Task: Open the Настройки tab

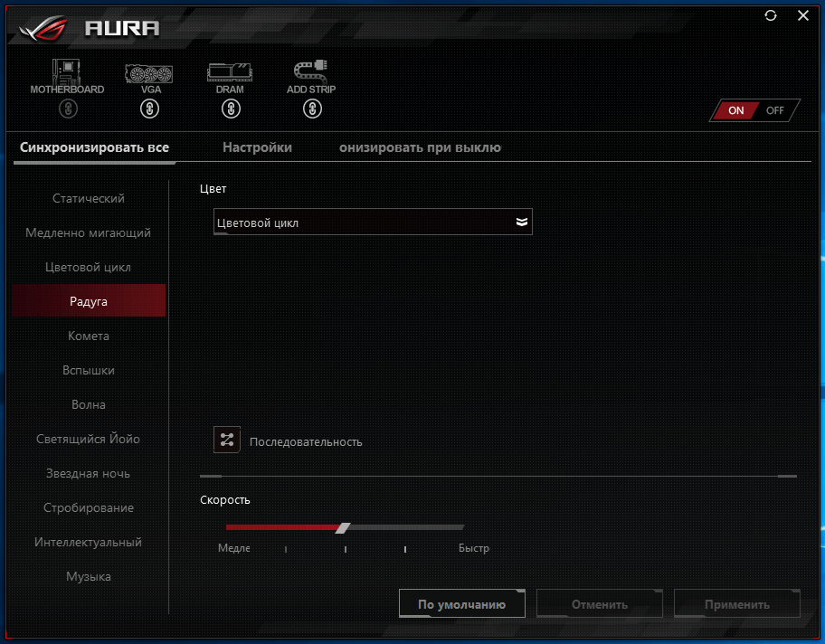Action: (x=257, y=147)
